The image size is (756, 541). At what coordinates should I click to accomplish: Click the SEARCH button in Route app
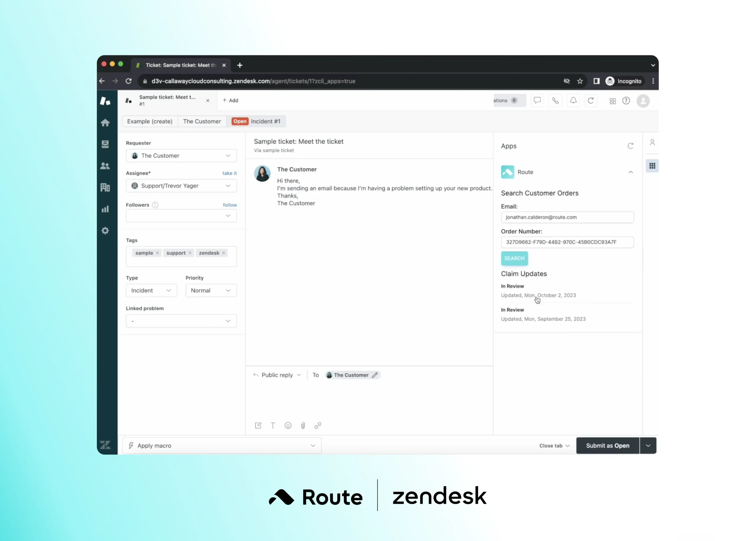[x=514, y=258]
